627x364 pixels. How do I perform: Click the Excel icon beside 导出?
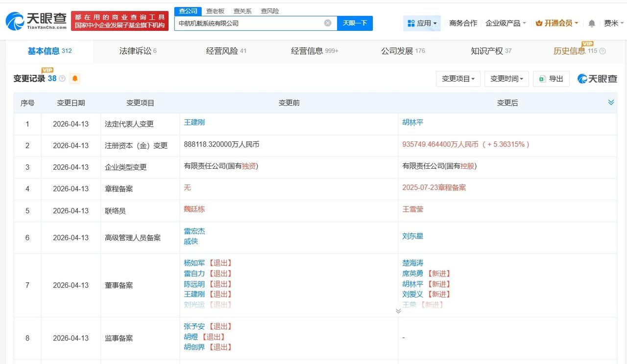tap(543, 79)
